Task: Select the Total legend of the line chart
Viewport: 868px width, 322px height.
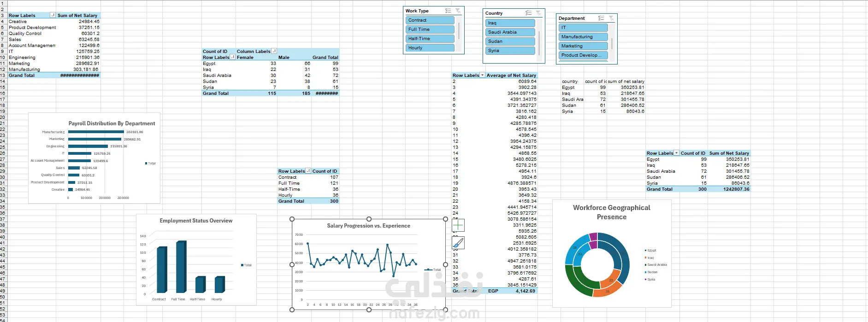Action: point(433,269)
